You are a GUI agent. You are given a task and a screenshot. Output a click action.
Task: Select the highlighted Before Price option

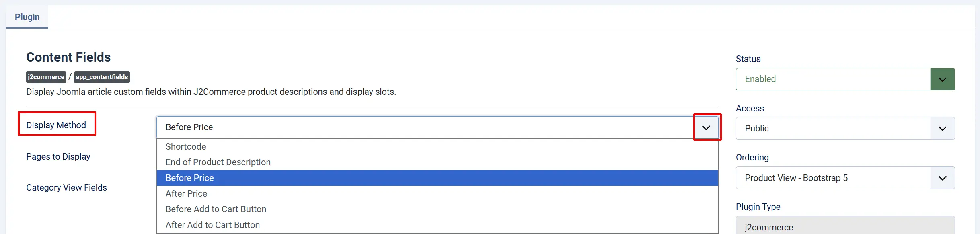(x=437, y=178)
